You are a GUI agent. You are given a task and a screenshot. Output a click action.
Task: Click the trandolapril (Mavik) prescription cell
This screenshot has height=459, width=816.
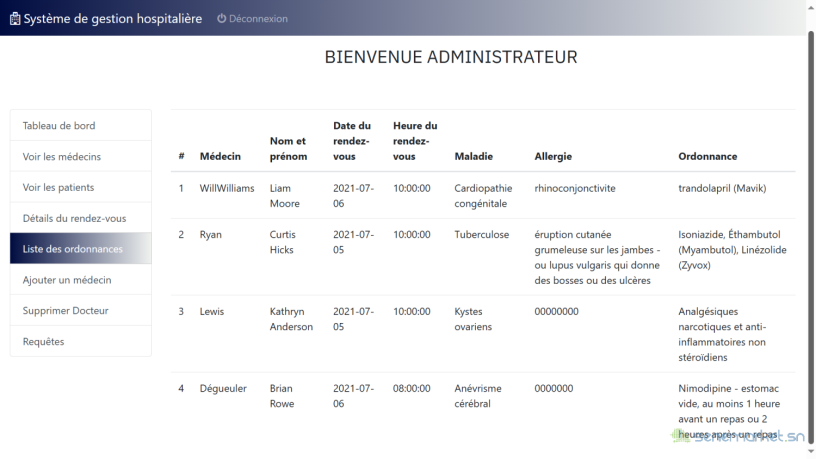click(x=722, y=188)
